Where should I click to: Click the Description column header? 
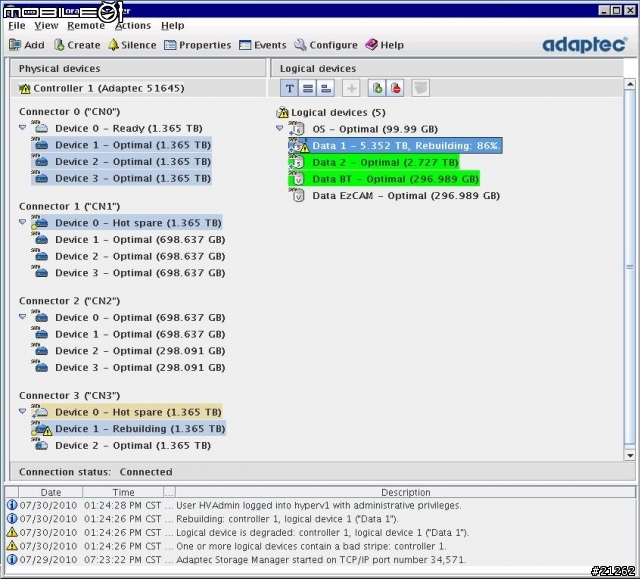tap(406, 492)
